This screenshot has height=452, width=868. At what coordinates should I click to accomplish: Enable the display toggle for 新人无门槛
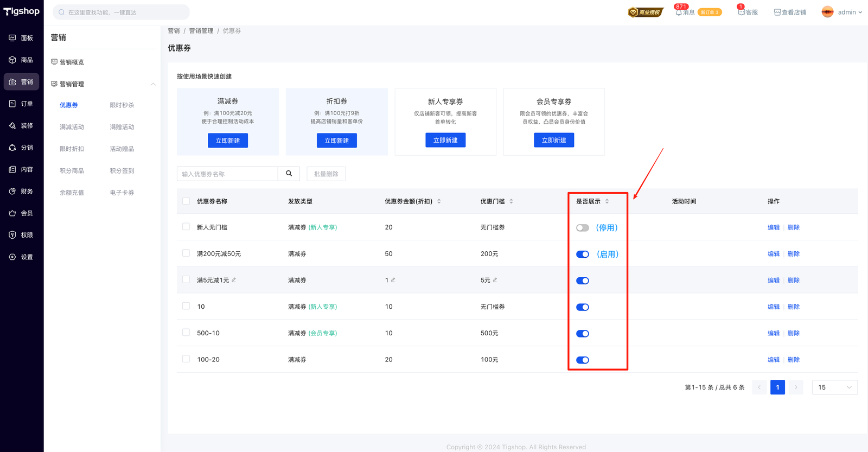point(582,228)
